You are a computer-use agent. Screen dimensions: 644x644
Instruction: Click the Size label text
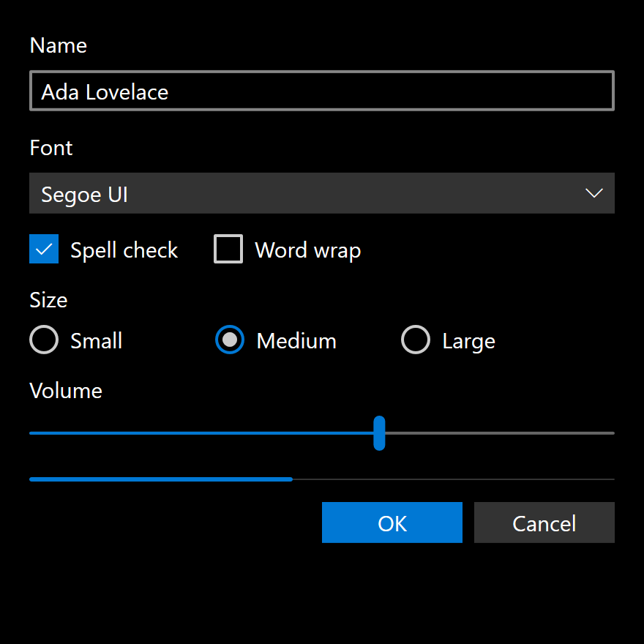coord(48,300)
